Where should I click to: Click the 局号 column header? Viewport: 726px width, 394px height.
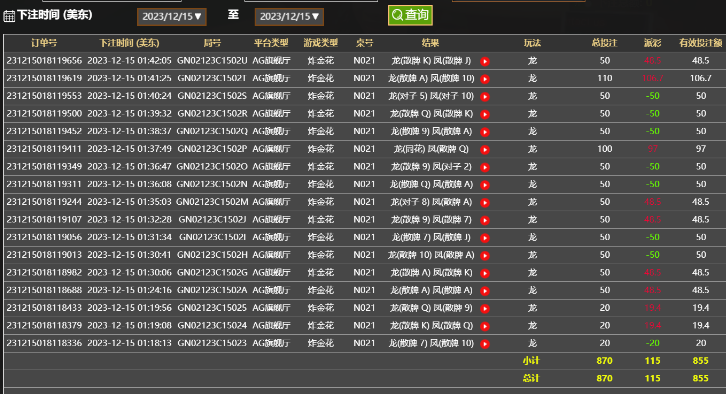(x=212, y=43)
